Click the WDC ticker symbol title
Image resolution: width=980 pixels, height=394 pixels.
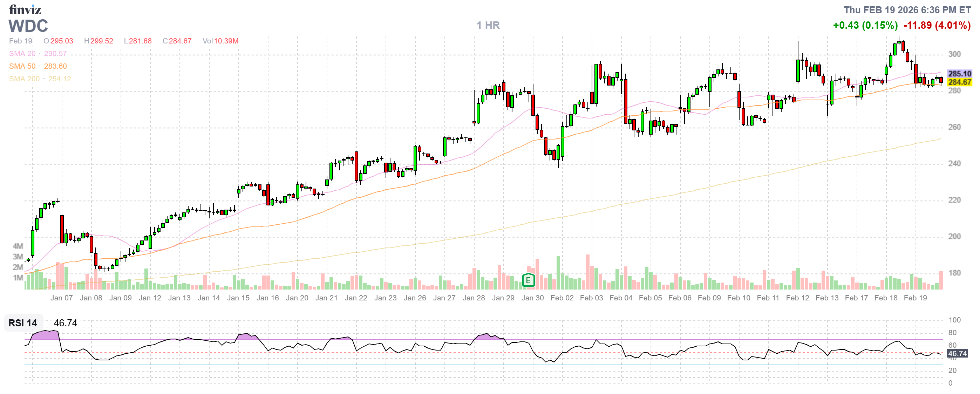(x=28, y=26)
